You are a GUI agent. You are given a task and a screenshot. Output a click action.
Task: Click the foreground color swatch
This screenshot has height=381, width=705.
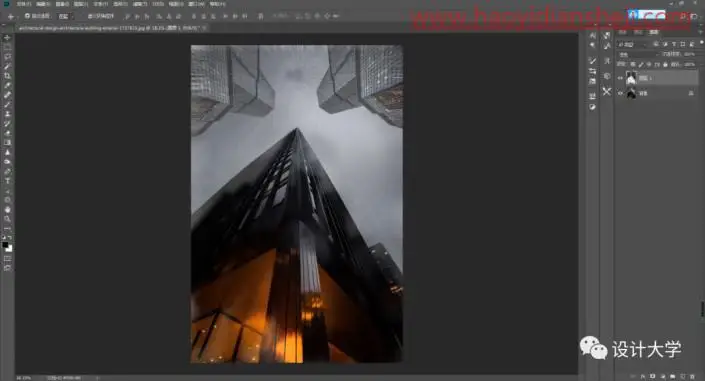pos(5,245)
